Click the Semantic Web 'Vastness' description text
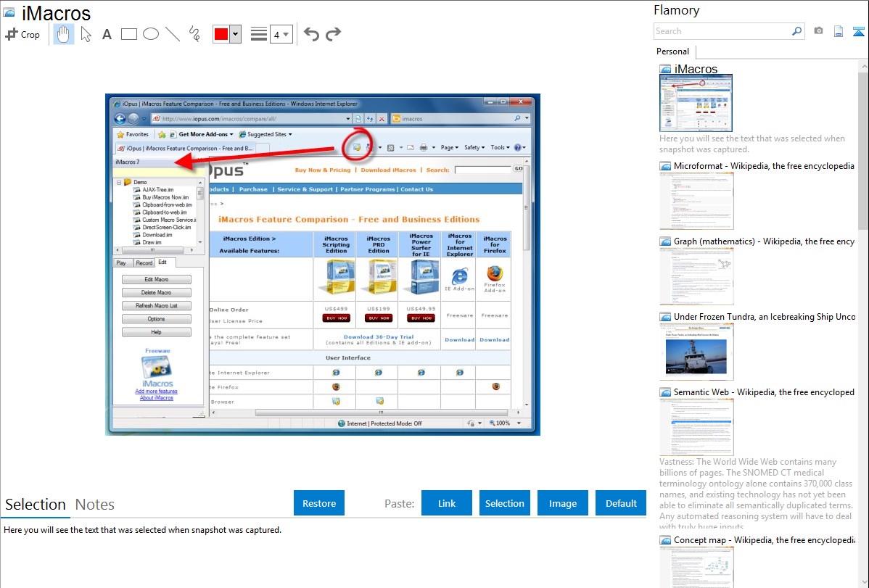Image resolution: width=869 pixels, height=588 pixels. pos(756,493)
